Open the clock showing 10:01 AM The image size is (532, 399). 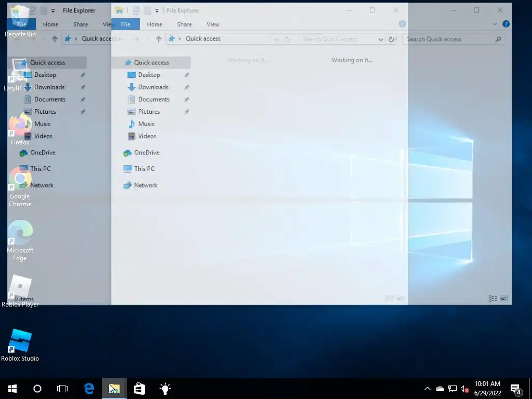point(487,389)
